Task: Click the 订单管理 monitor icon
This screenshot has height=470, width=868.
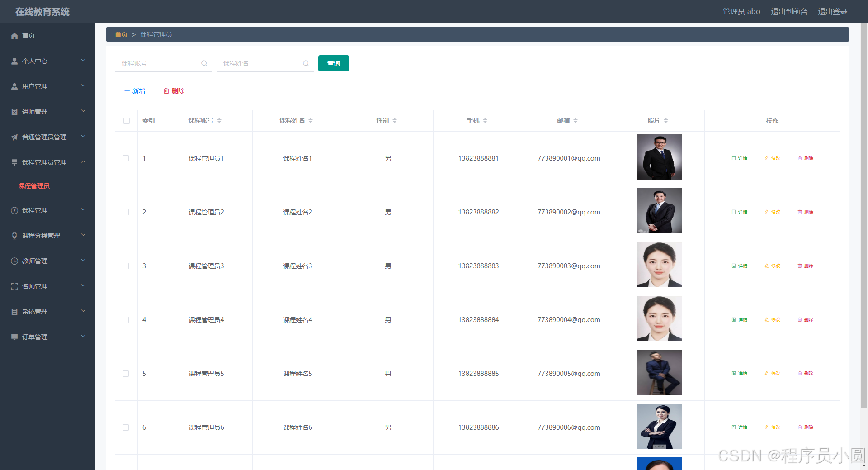Action: point(14,337)
